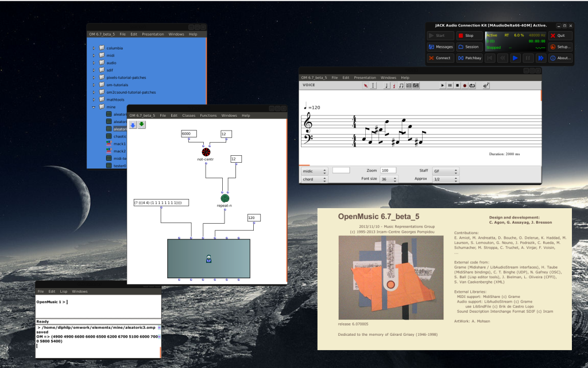The width and height of the screenshot is (588, 368).
Task: Choose the beamed notes group mode icon
Action: pos(401,86)
